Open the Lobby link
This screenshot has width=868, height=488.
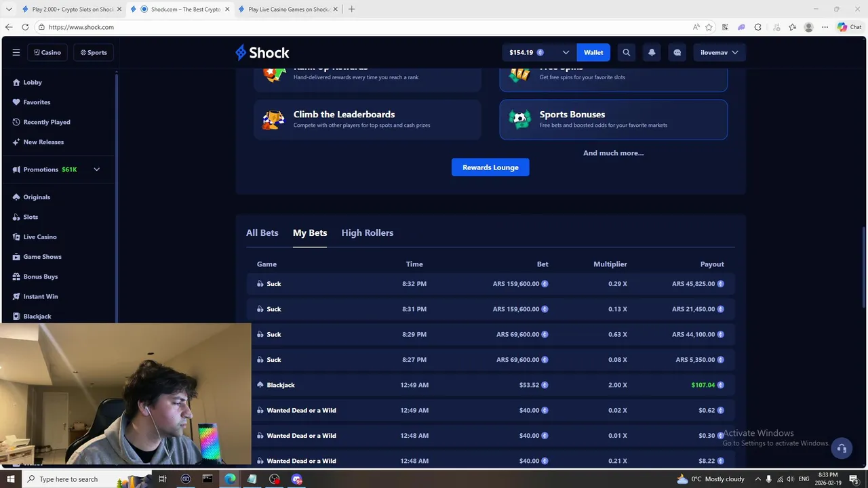click(x=33, y=82)
